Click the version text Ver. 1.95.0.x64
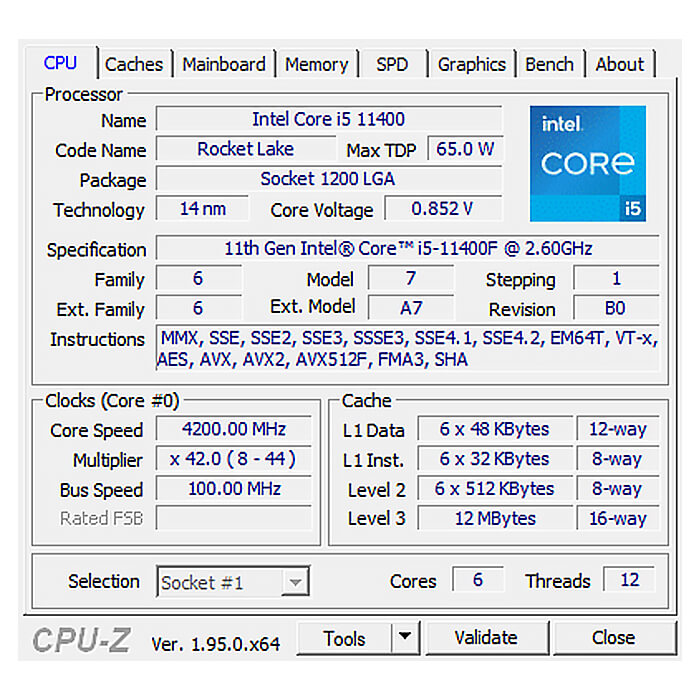Image resolution: width=700 pixels, height=700 pixels. tap(216, 644)
